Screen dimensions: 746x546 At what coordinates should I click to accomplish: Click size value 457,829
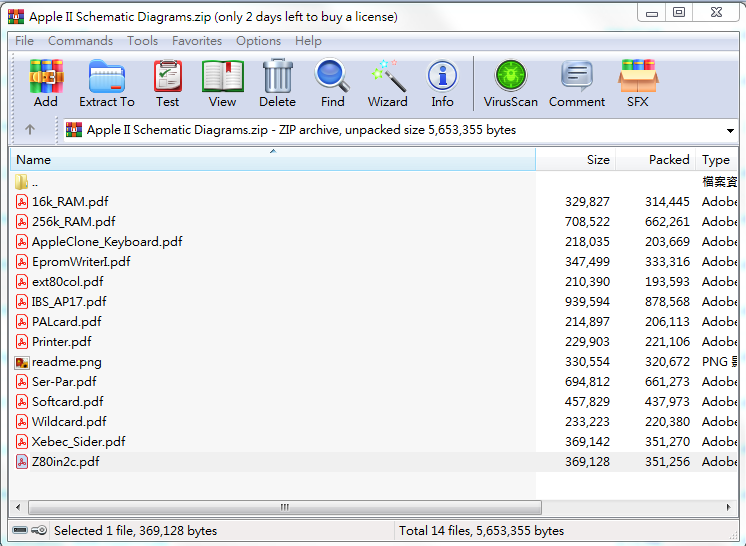pos(587,401)
